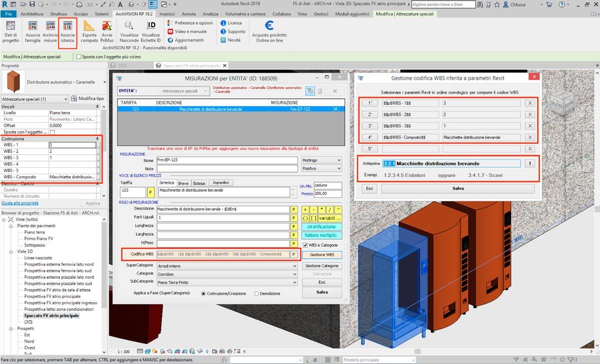Show IDs with Visualizza Etichette ID

(150, 32)
